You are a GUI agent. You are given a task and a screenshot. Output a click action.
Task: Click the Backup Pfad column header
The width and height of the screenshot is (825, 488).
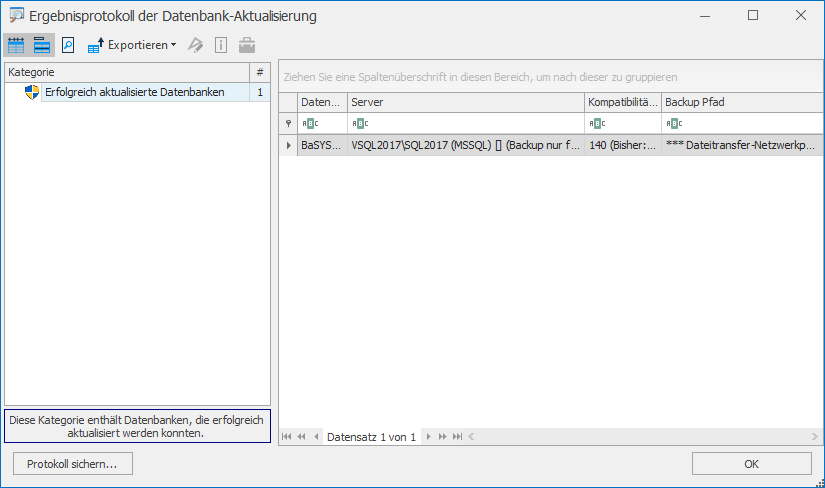tap(740, 102)
